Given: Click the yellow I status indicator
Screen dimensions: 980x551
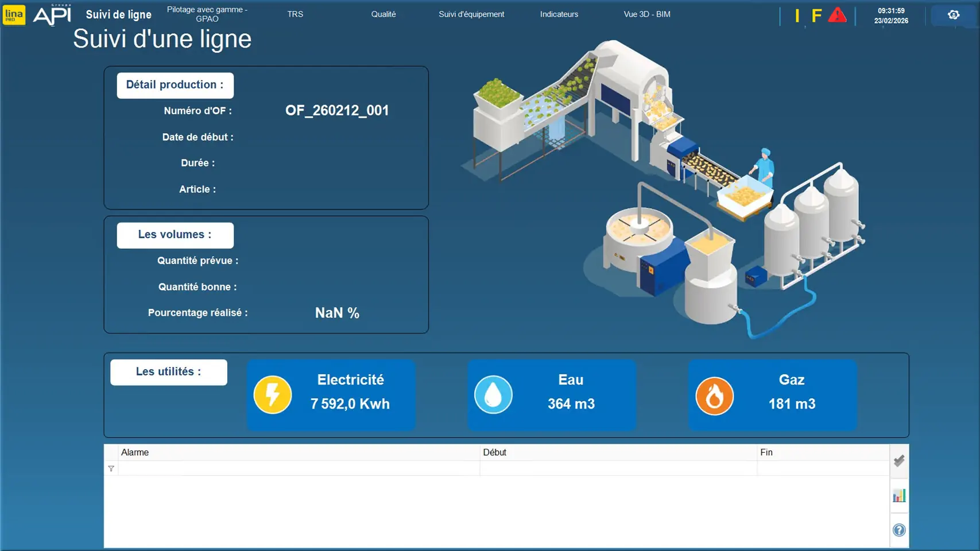Looking at the screenshot, I should (797, 15).
